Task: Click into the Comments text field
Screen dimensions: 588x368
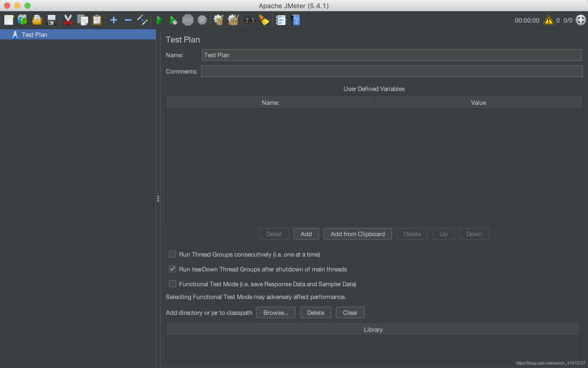Action: (392, 71)
